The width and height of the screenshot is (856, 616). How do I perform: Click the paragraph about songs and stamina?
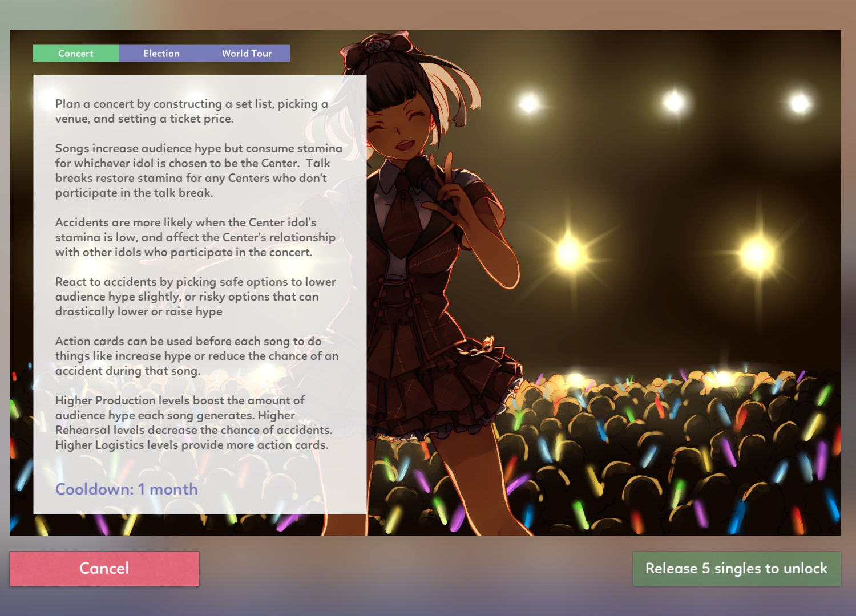point(199,171)
